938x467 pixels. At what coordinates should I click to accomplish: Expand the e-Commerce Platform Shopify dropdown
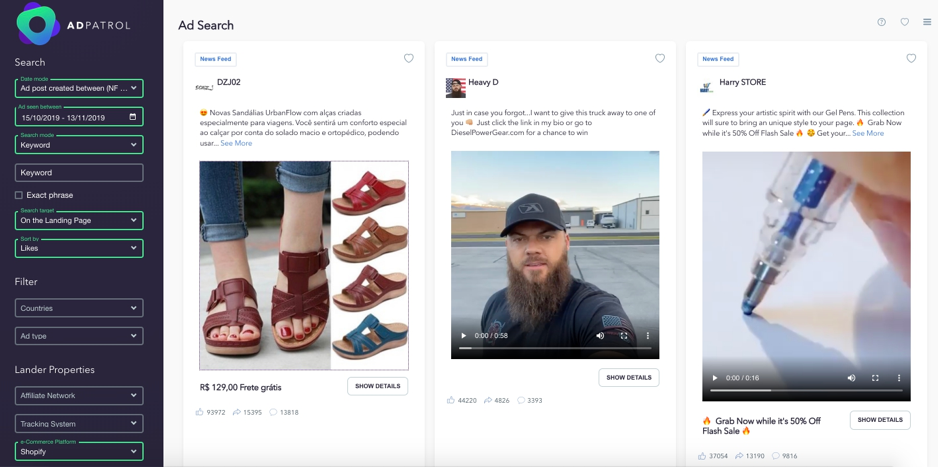coord(79,451)
